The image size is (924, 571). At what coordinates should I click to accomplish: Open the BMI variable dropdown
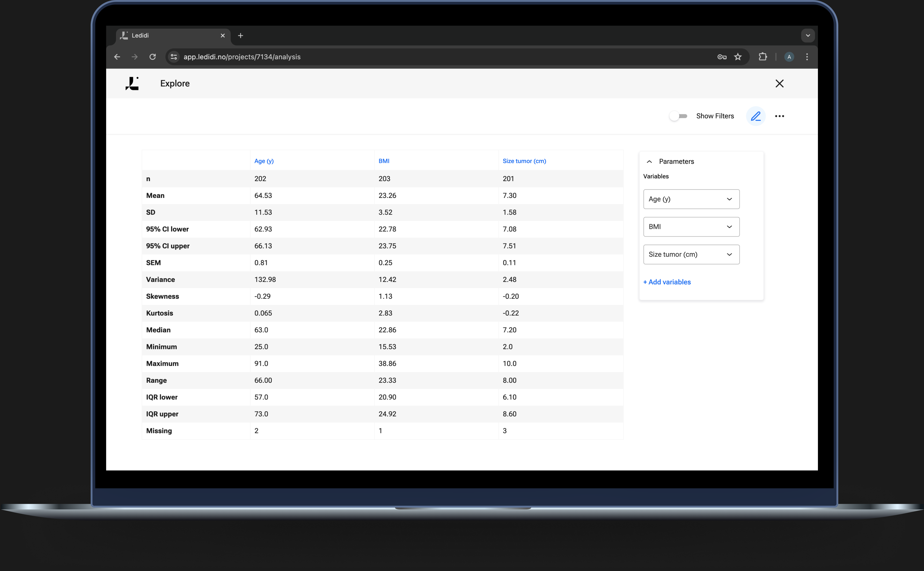[691, 227]
